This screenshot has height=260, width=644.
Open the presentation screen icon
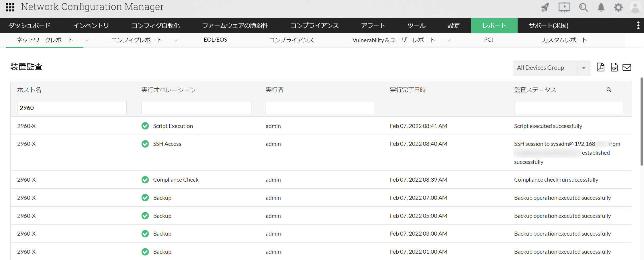click(564, 7)
